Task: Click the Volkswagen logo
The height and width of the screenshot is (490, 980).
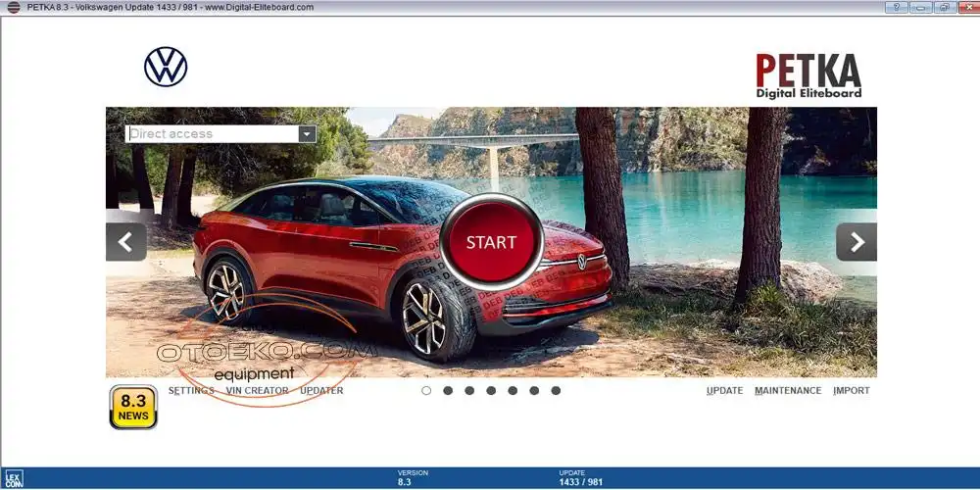Action: 166,67
